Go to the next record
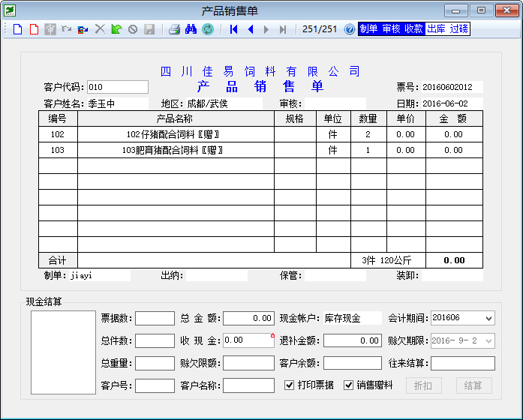Image resolution: width=523 pixels, height=420 pixels. pyautogui.click(x=266, y=29)
